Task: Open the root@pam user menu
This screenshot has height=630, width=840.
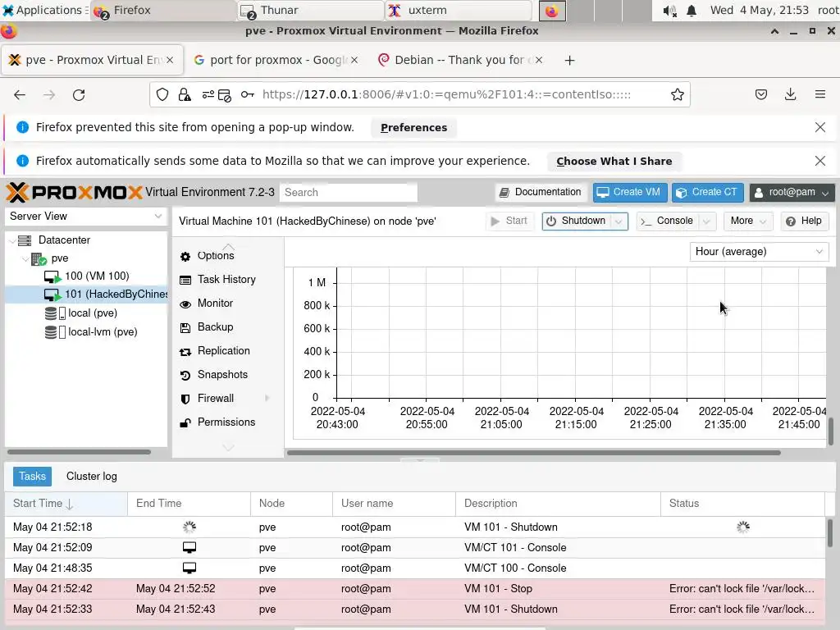Action: coord(792,192)
